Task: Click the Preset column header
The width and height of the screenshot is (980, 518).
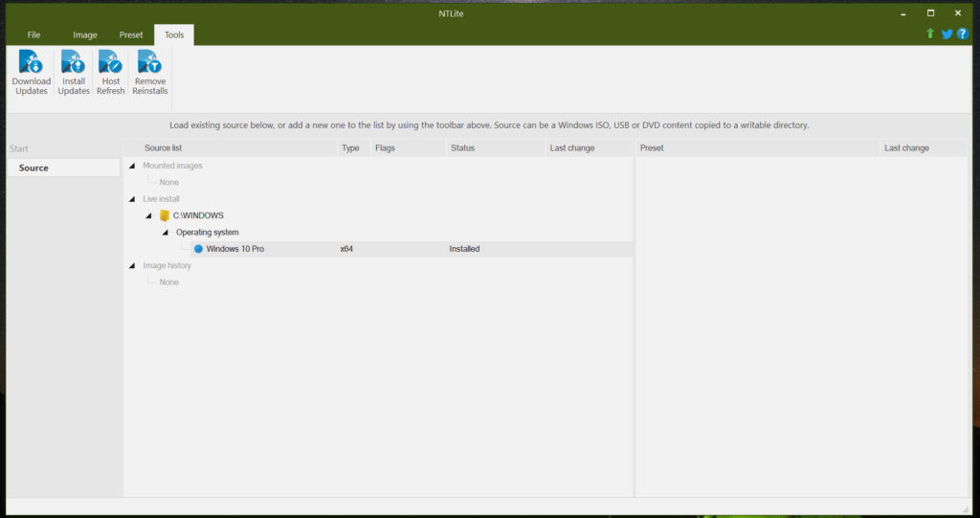Action: point(758,148)
